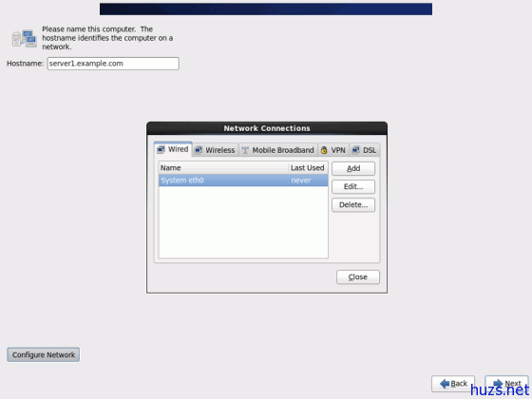Add a new wired connection
The image size is (532, 399).
353,169
